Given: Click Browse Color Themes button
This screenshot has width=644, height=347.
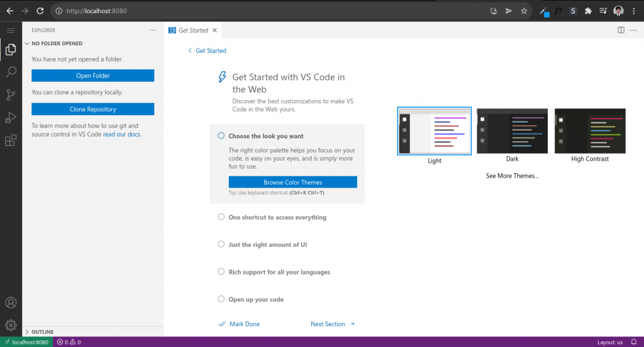Looking at the screenshot, I should 293,182.
